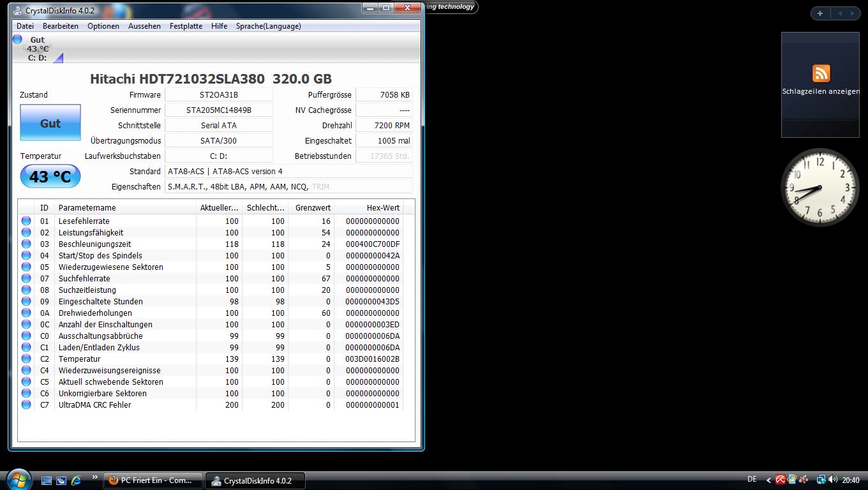Click the CrystalDiskInfo 4.0.2 taskbar button
The image size is (868, 490).
(x=255, y=480)
